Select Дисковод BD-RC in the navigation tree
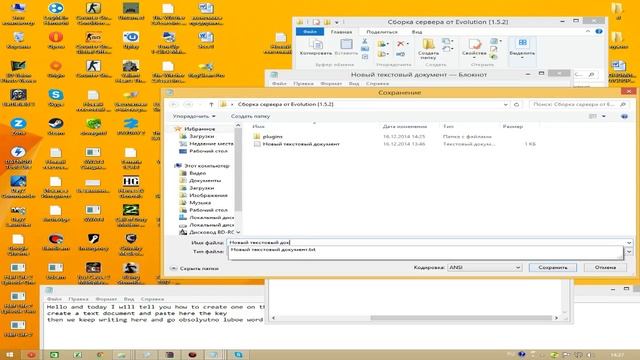The height and width of the screenshot is (360, 640). pos(211,232)
